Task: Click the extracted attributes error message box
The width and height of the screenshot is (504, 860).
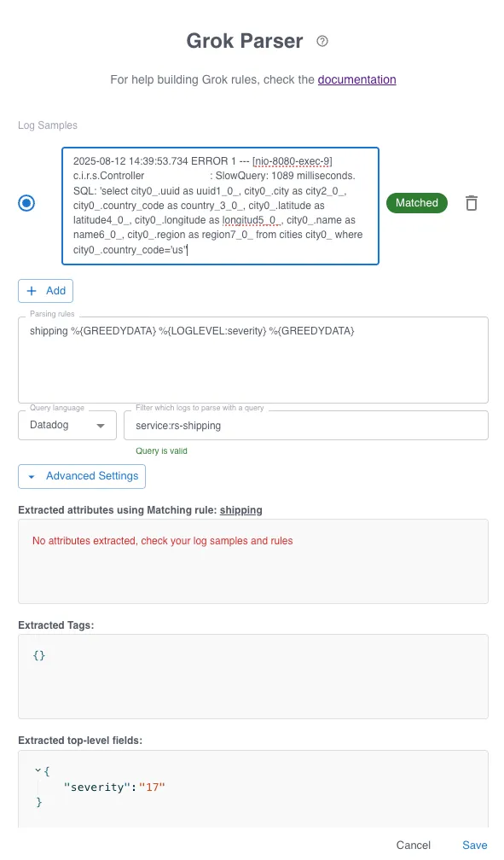Action: click(252, 561)
